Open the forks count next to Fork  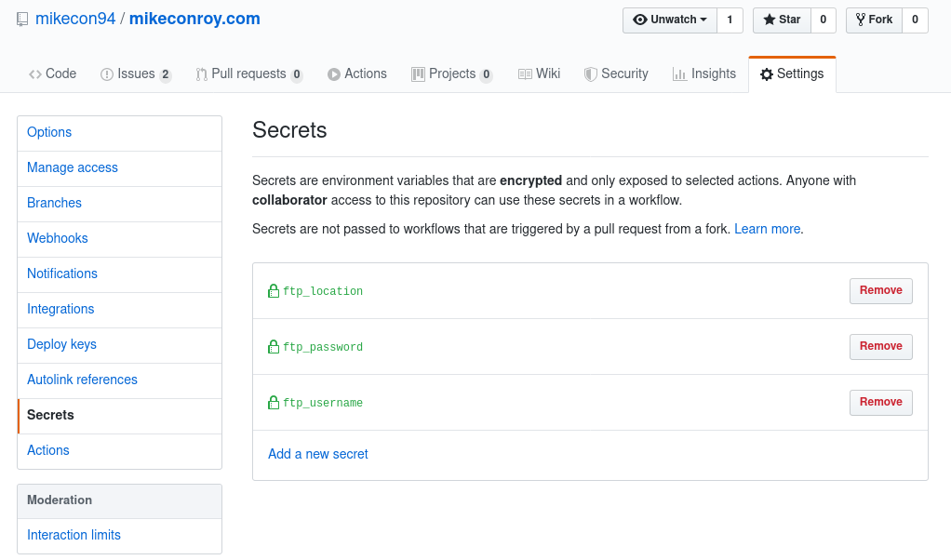916,20
